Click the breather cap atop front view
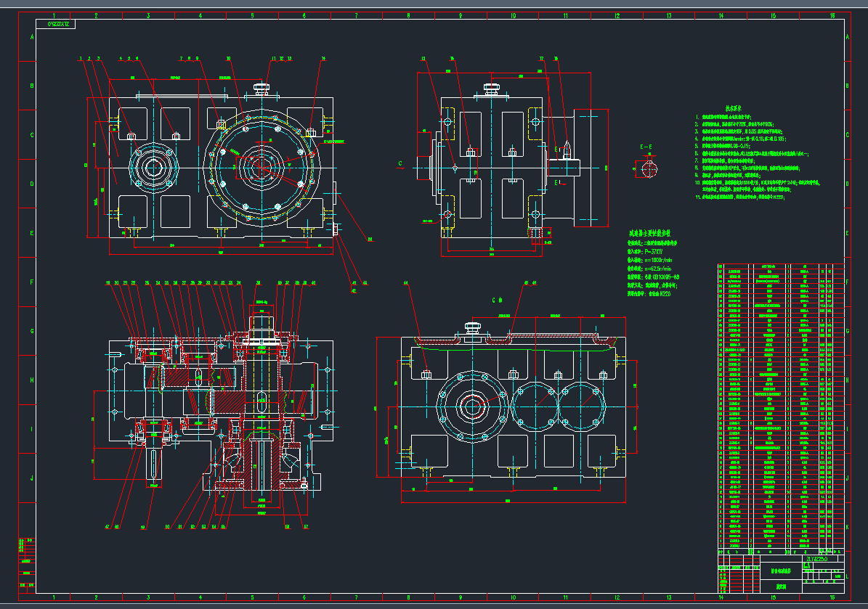The width and height of the screenshot is (868, 609). click(x=261, y=88)
